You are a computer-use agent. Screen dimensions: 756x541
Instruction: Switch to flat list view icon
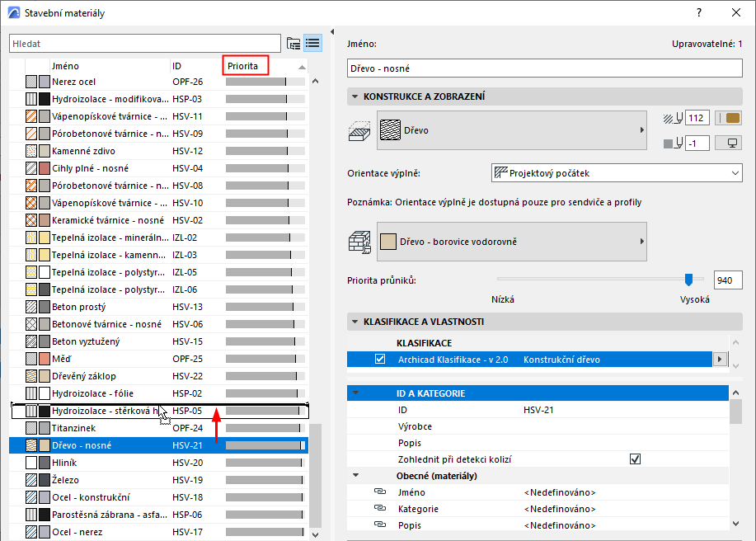312,44
